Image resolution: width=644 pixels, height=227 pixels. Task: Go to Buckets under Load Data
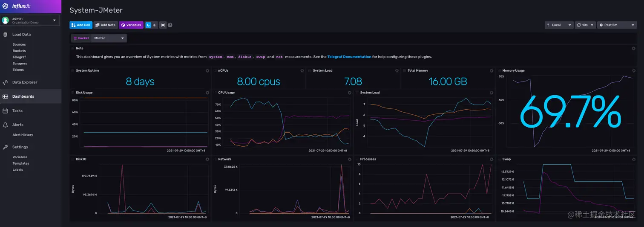pyautogui.click(x=19, y=51)
